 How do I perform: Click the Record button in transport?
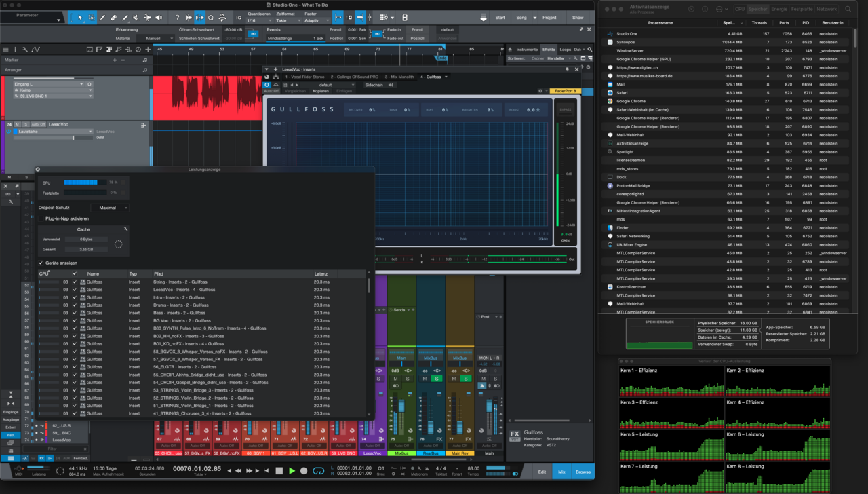pos(304,471)
